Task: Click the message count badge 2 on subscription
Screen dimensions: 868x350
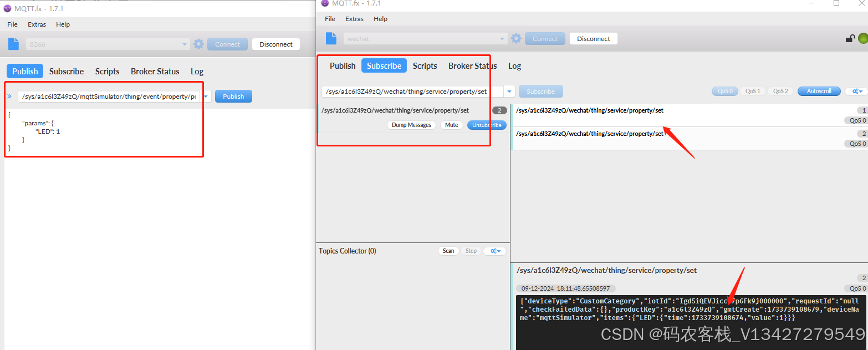Action: click(x=499, y=110)
